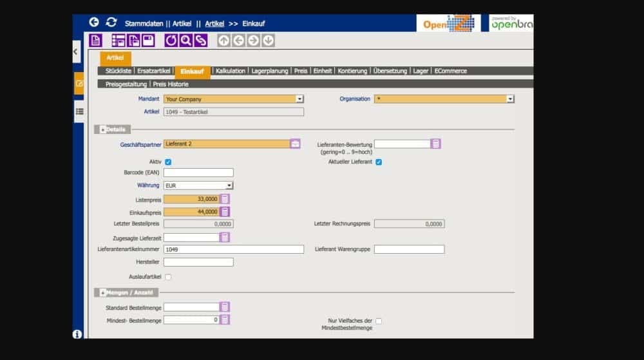The height and width of the screenshot is (360, 644).
Task: Click the Barcode (EAN) input field
Action: click(x=198, y=173)
